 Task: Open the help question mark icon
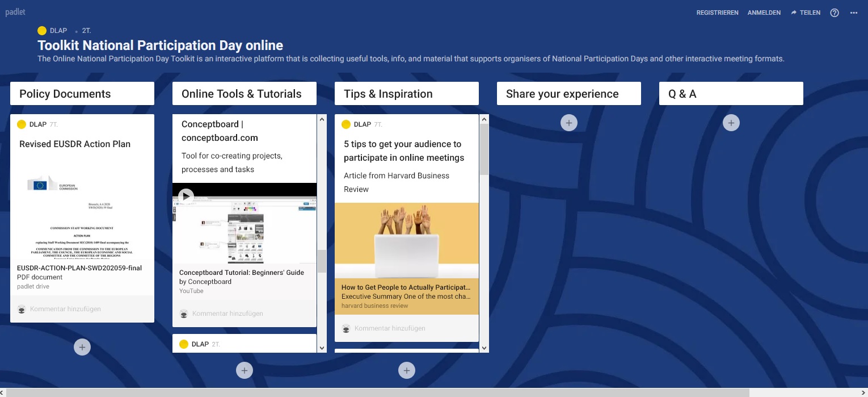834,12
